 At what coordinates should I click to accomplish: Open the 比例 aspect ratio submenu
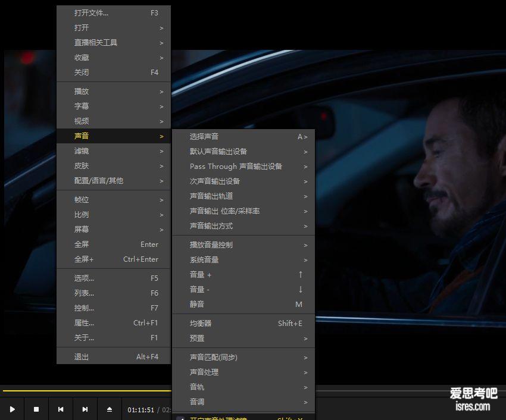pyautogui.click(x=114, y=215)
